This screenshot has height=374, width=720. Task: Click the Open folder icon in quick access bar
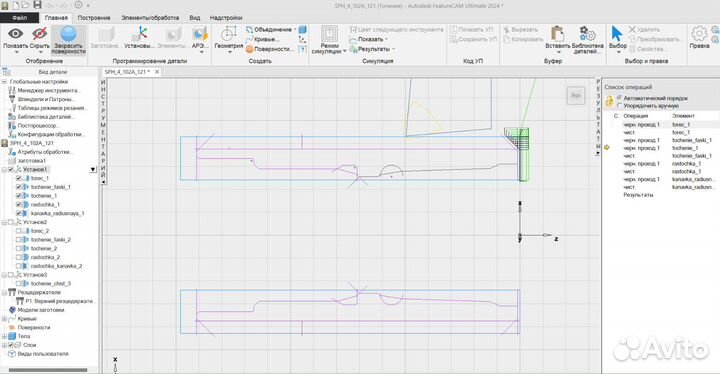[x=26, y=5]
